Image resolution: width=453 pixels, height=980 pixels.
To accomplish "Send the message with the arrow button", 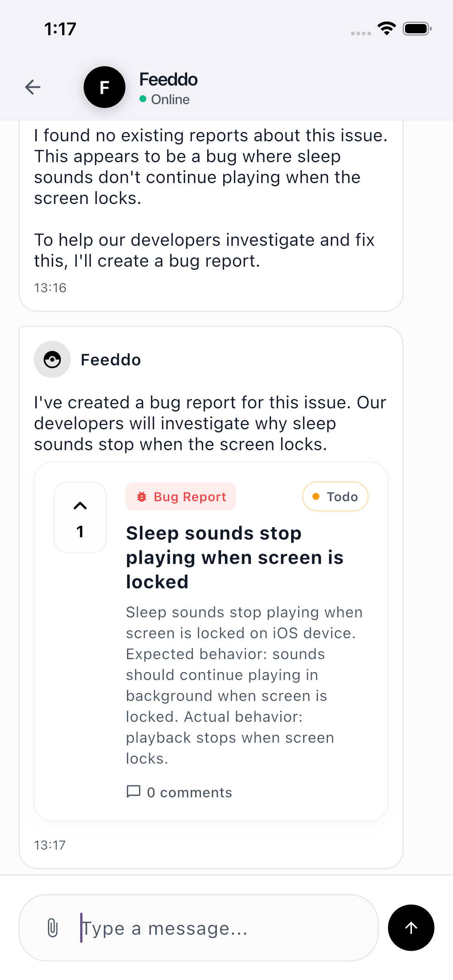I will click(411, 928).
